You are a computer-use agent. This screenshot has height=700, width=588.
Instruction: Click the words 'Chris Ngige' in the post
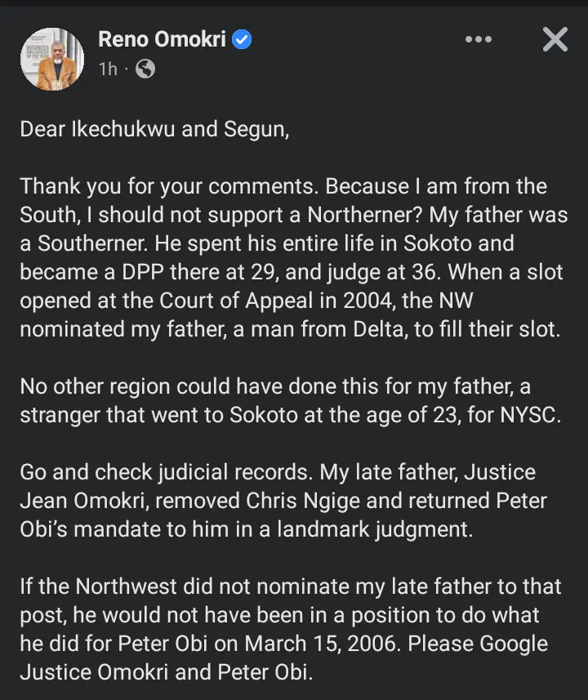(x=303, y=501)
